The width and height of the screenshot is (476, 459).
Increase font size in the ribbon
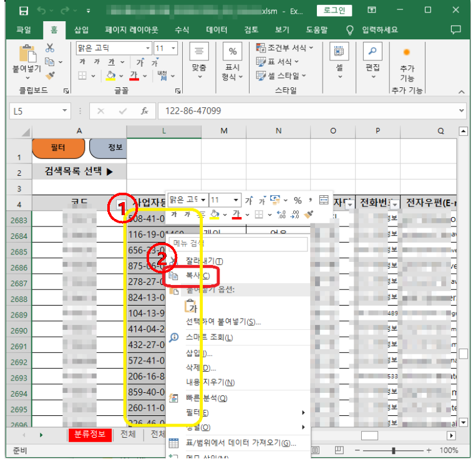[140, 62]
